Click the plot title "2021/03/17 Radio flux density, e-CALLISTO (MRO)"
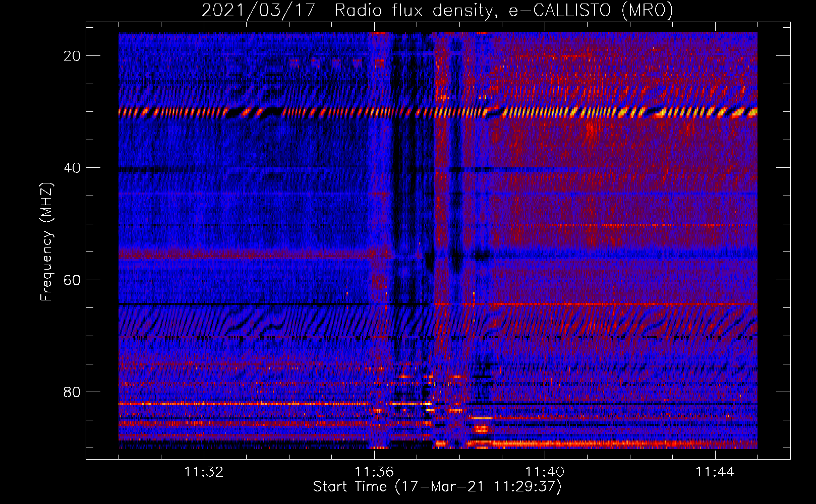Viewport: 816px width, 504px height. [437, 10]
